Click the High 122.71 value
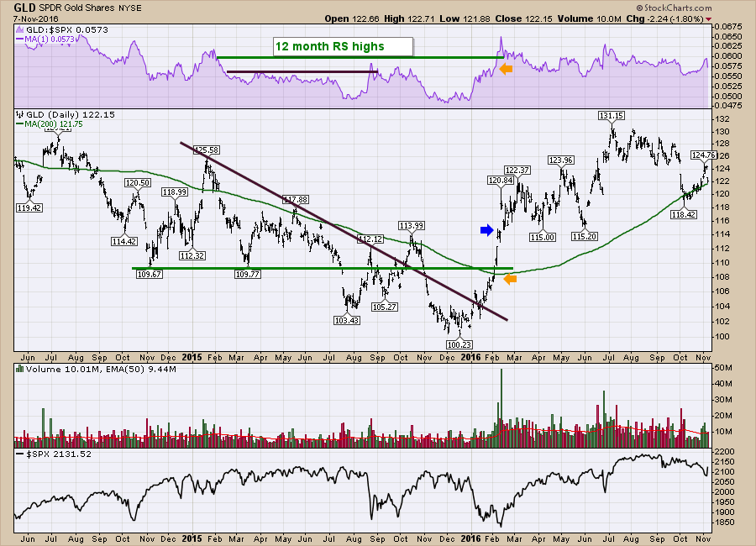Image resolution: width=756 pixels, height=546 pixels. 409,18
